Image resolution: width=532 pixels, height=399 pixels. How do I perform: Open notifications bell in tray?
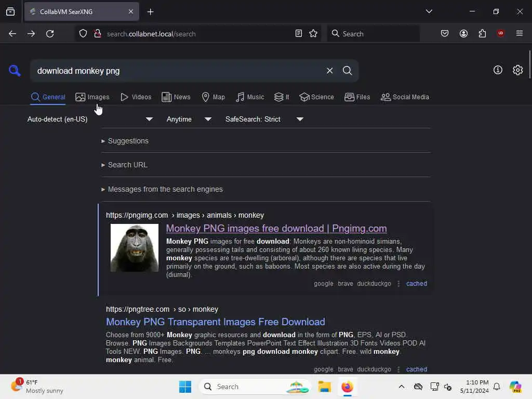click(x=497, y=387)
